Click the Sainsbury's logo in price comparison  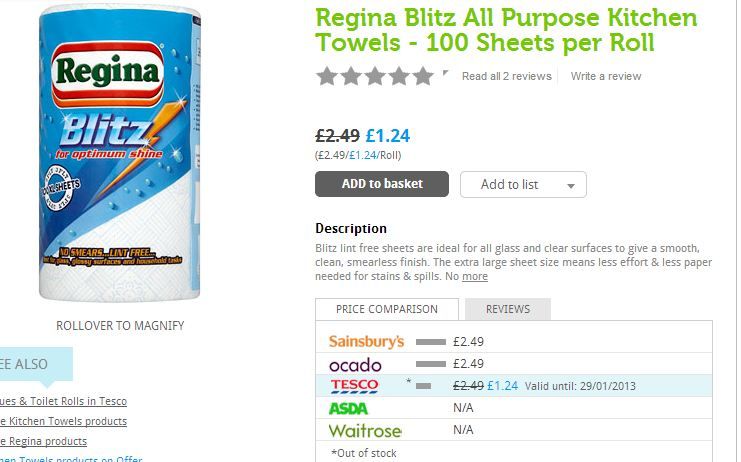[x=366, y=341]
